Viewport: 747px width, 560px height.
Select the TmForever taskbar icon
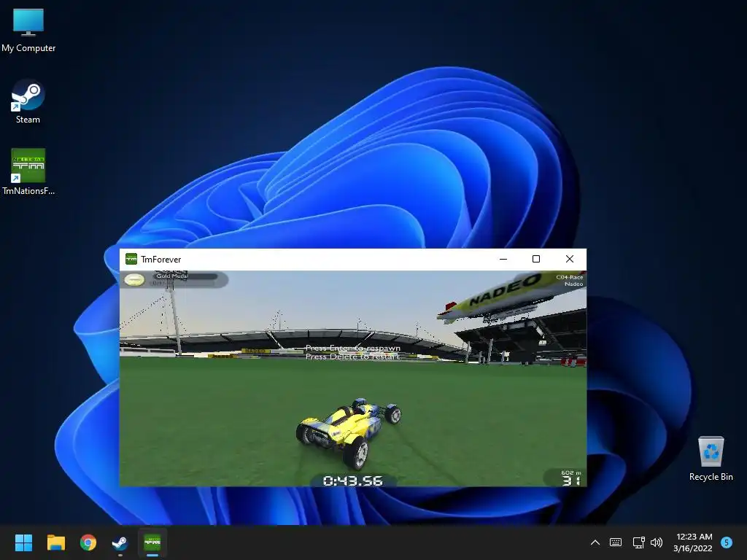152,542
